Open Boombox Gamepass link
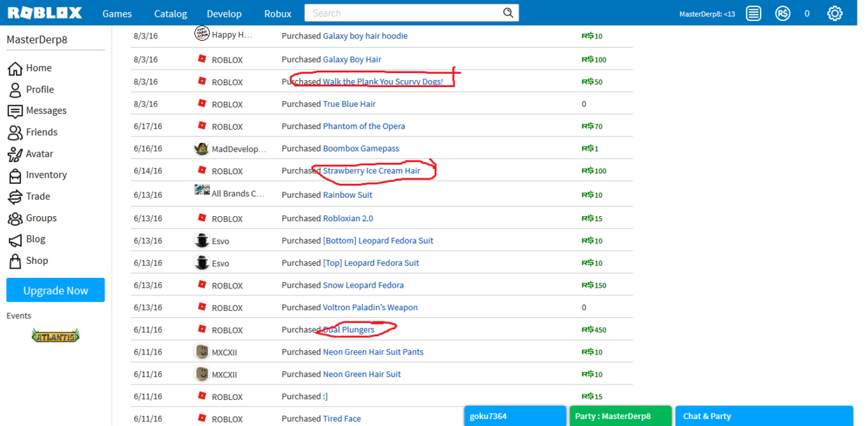The height and width of the screenshot is (426, 868). (x=361, y=149)
